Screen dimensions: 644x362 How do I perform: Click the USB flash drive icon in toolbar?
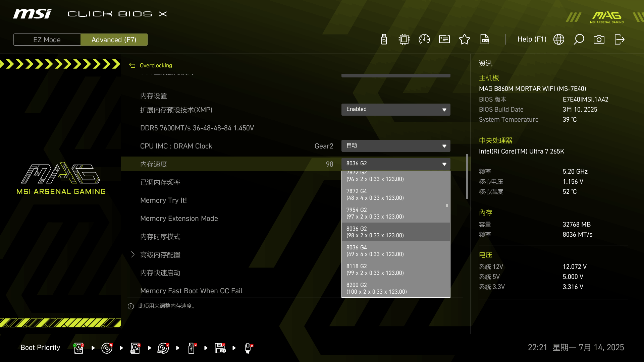click(384, 40)
